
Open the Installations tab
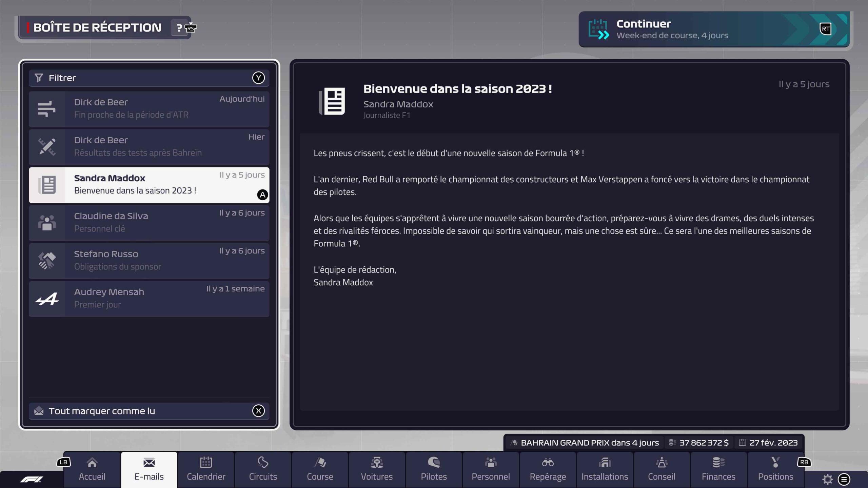[x=605, y=469]
